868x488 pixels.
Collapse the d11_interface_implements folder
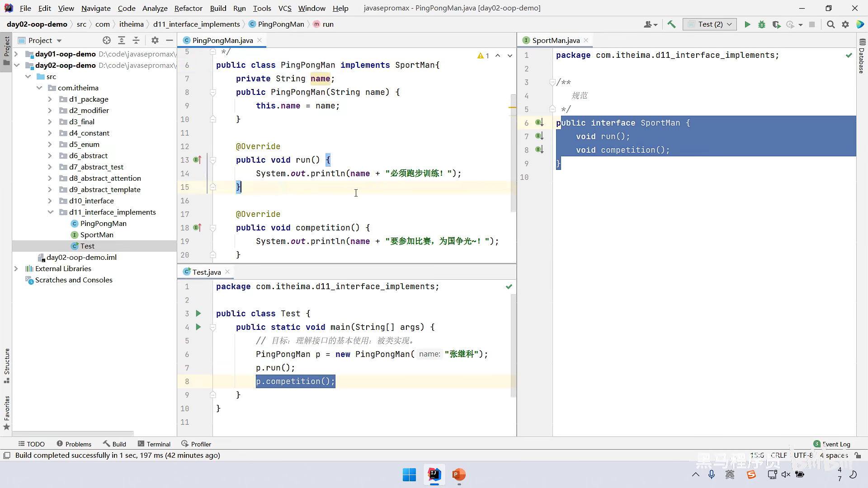[51, 212]
